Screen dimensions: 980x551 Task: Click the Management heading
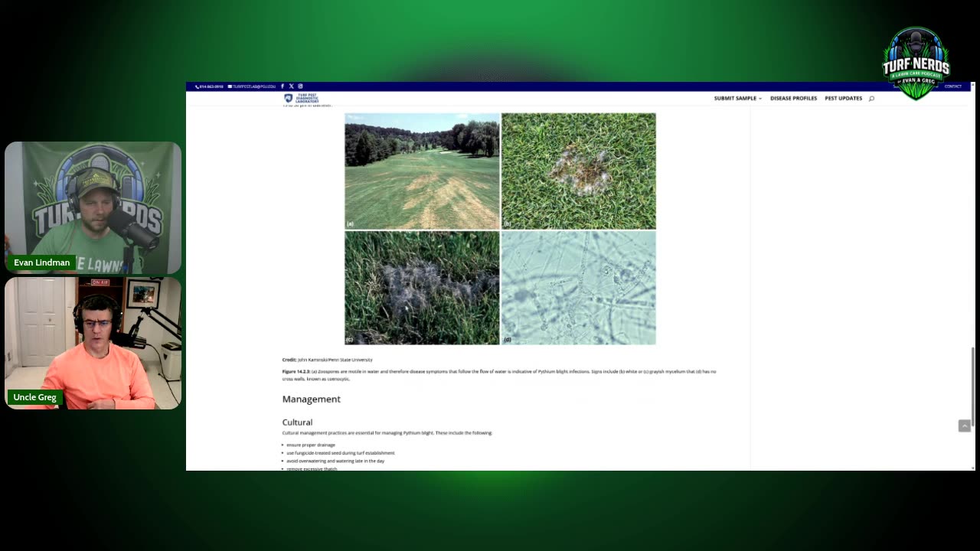pyautogui.click(x=311, y=399)
